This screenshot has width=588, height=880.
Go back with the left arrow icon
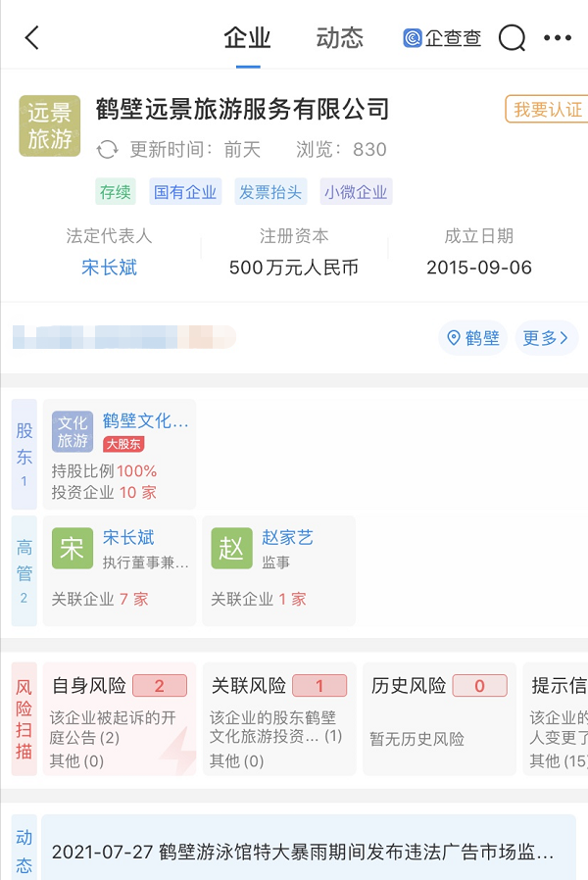32,37
